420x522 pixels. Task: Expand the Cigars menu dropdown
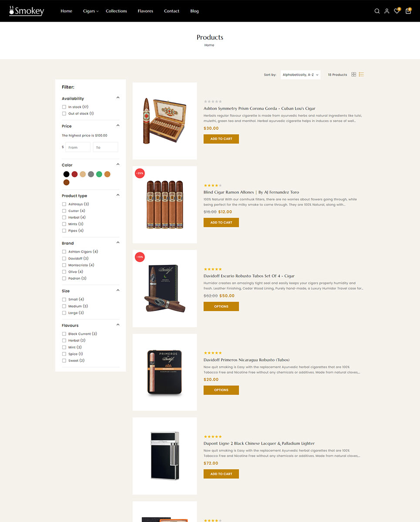91,11
